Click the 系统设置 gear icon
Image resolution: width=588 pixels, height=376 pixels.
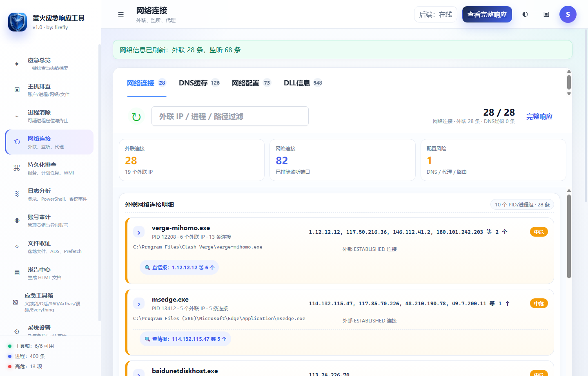click(x=17, y=331)
